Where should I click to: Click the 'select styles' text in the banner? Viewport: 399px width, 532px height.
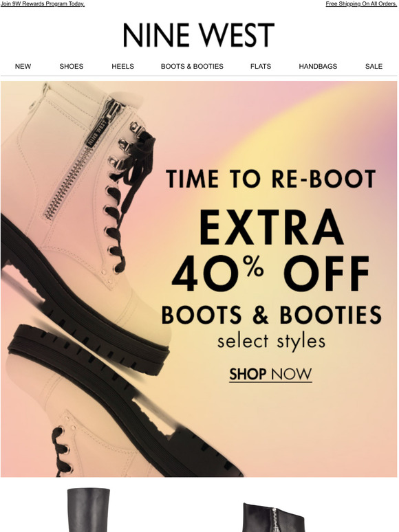pos(271,342)
